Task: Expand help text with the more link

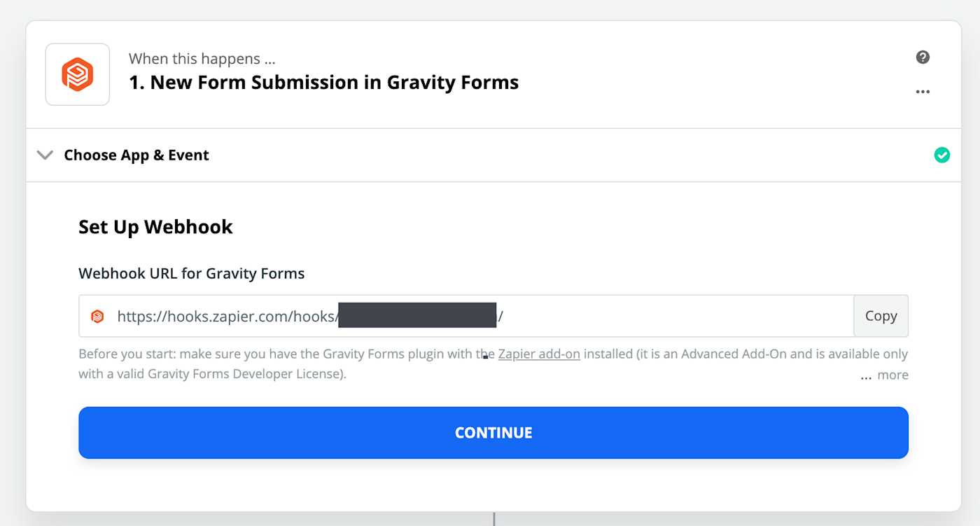Action: (x=892, y=375)
